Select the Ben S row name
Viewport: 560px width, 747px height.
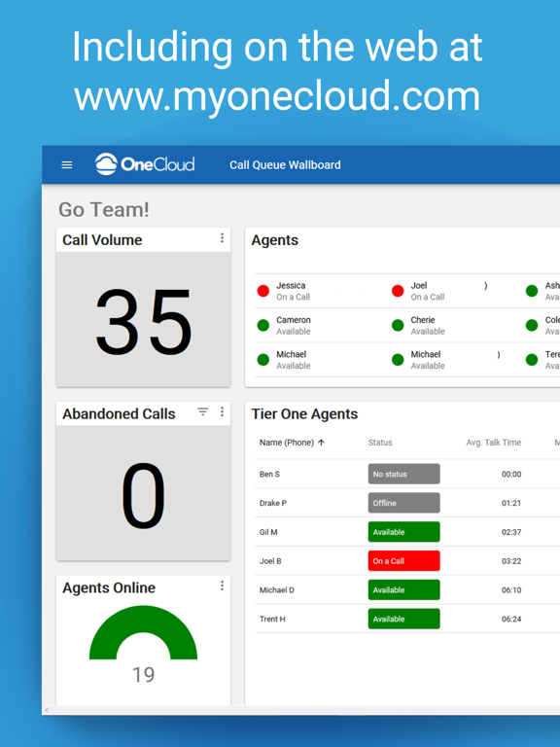[x=269, y=474]
